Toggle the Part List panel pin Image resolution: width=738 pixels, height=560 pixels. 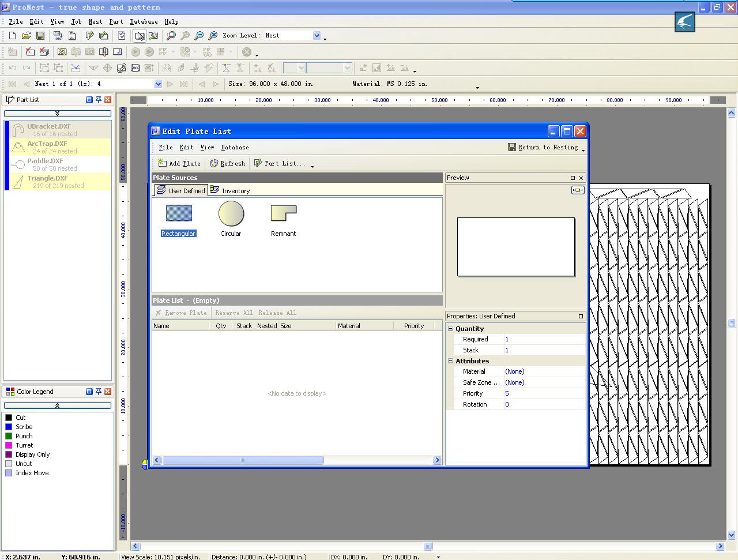(99, 100)
